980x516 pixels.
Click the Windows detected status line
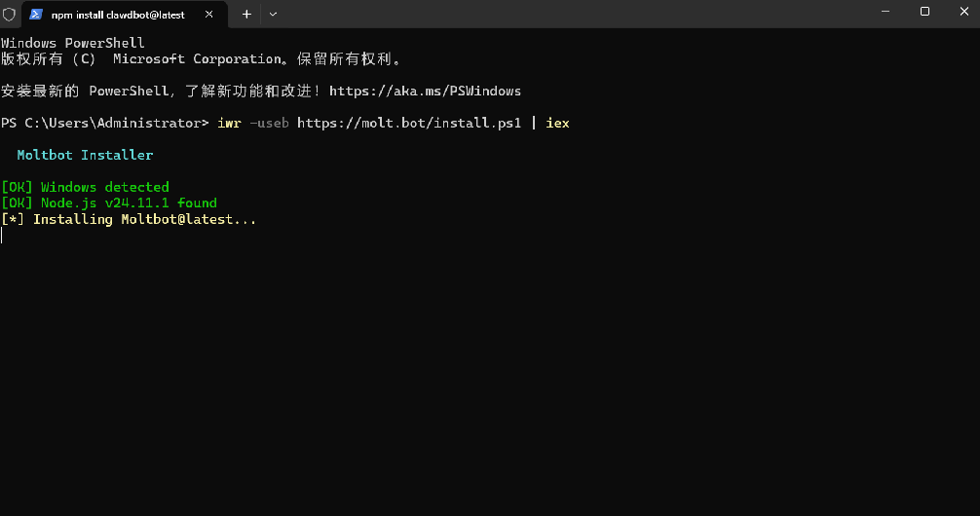pyautogui.click(x=86, y=187)
